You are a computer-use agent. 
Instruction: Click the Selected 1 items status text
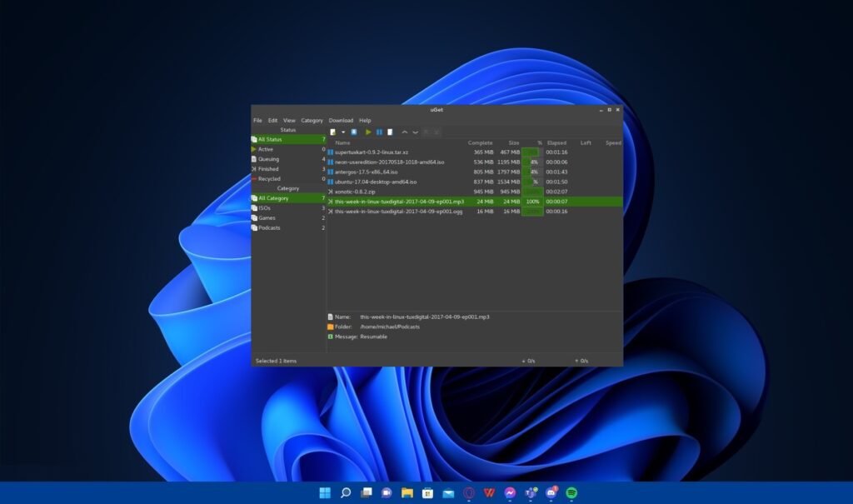(x=276, y=361)
